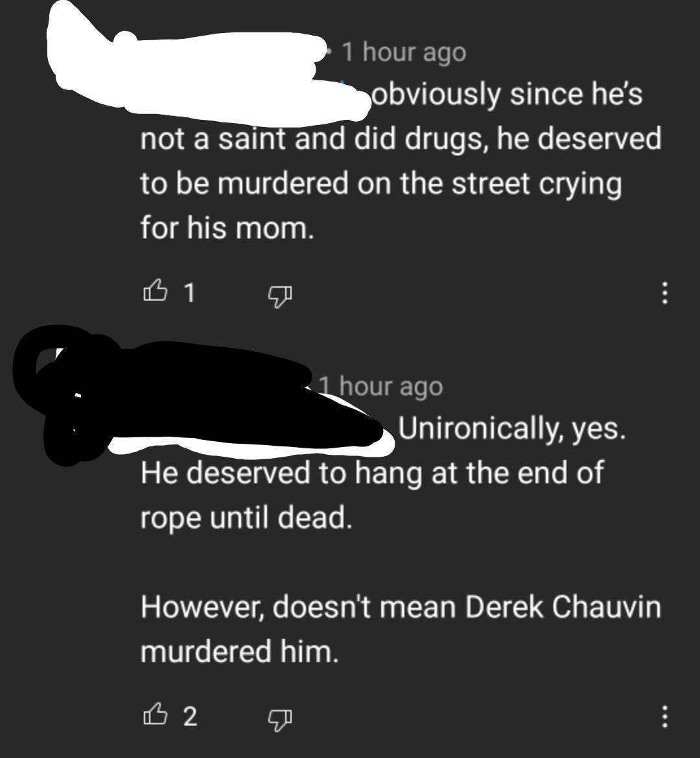The height and width of the screenshot is (758, 700).
Task: Click the sentence 'However, doesn't mean Derek Chauvin'
Action: [401, 606]
